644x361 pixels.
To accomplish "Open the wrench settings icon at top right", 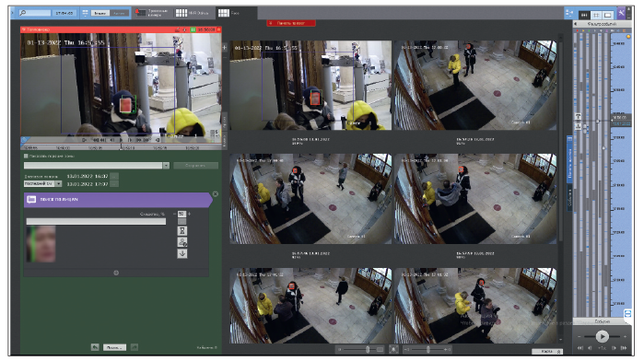I will tap(621, 13).
